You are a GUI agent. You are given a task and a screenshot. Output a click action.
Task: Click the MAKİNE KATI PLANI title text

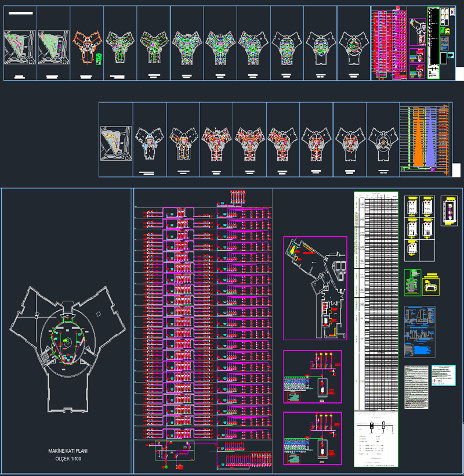(x=66, y=450)
